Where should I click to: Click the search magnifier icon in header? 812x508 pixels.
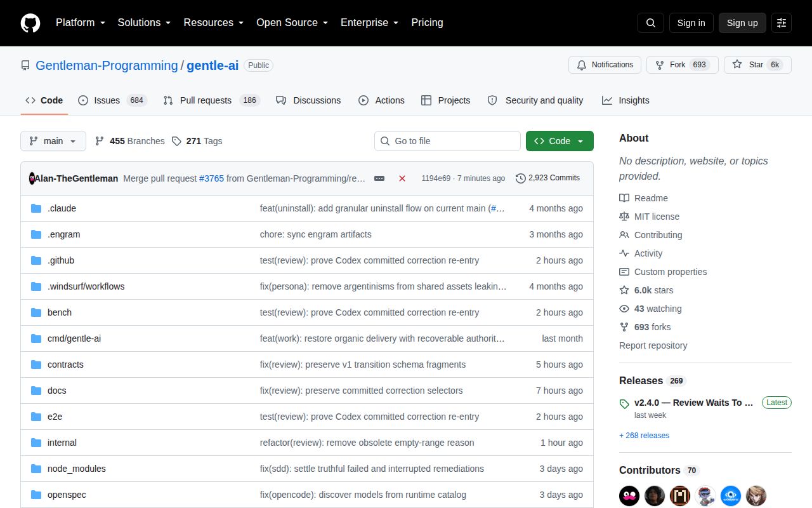pos(651,23)
